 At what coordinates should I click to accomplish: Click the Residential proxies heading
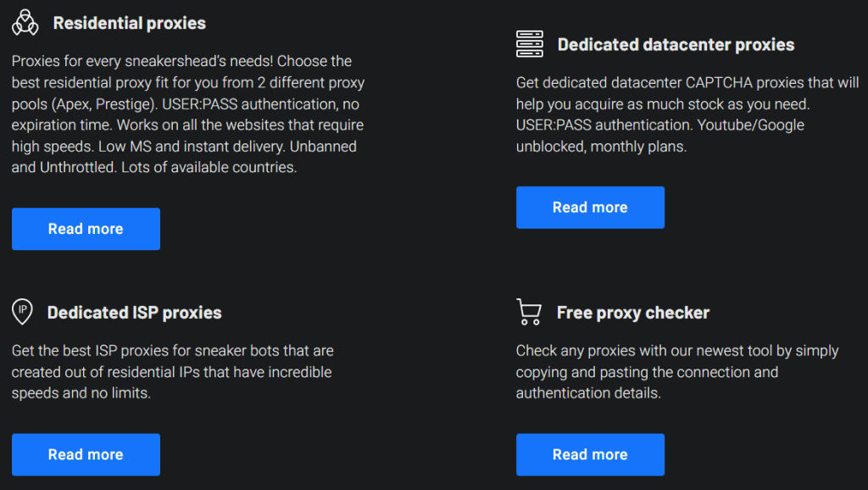coord(130,23)
